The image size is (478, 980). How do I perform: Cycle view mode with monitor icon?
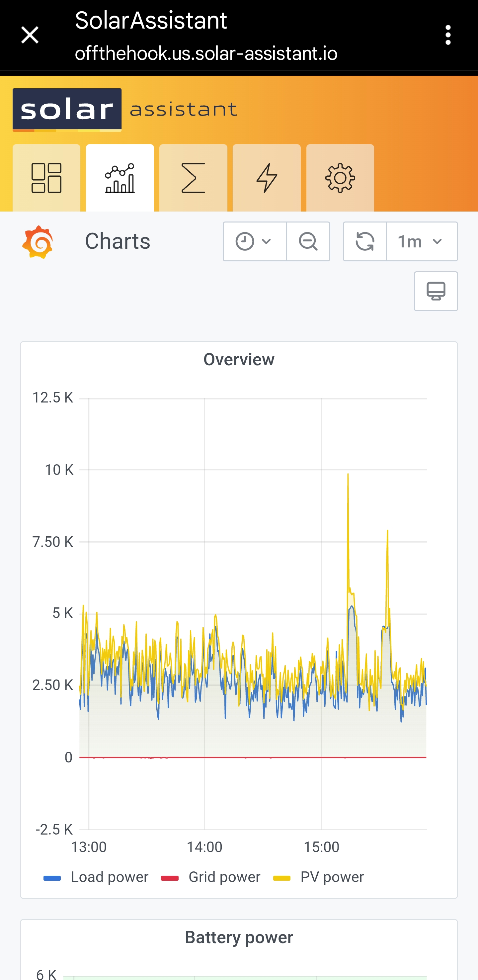point(436,292)
